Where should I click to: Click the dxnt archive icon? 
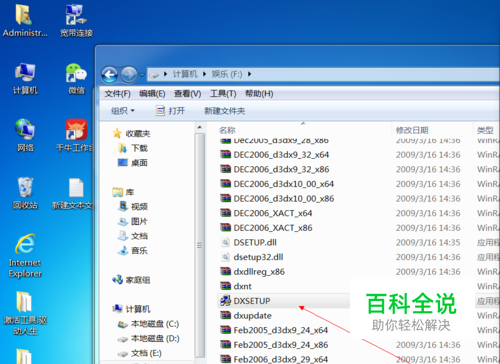click(x=226, y=286)
